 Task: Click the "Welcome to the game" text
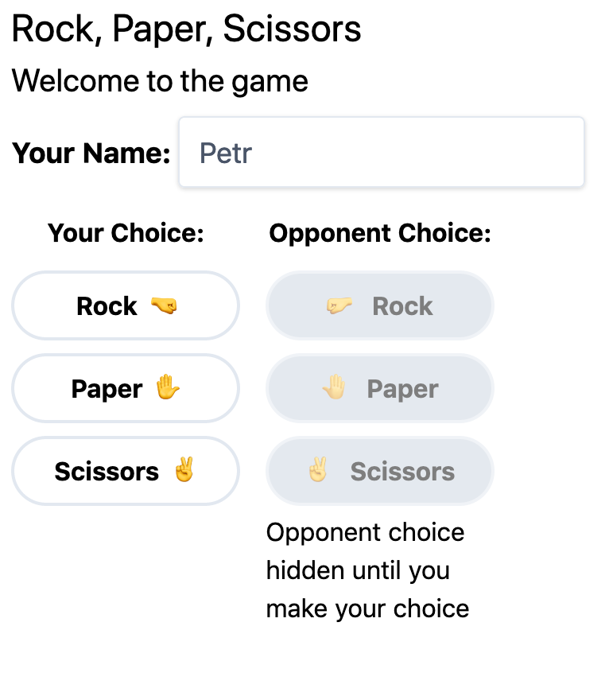[160, 80]
